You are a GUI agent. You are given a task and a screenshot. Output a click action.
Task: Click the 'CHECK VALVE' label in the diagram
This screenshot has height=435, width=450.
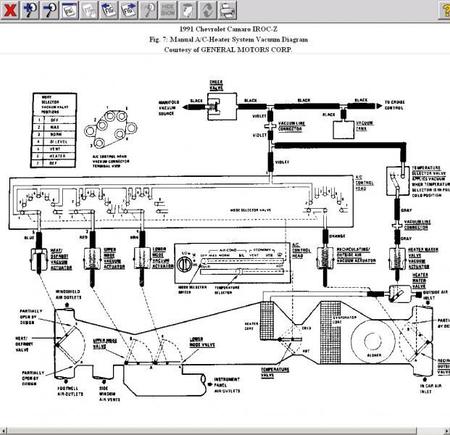tap(216, 85)
